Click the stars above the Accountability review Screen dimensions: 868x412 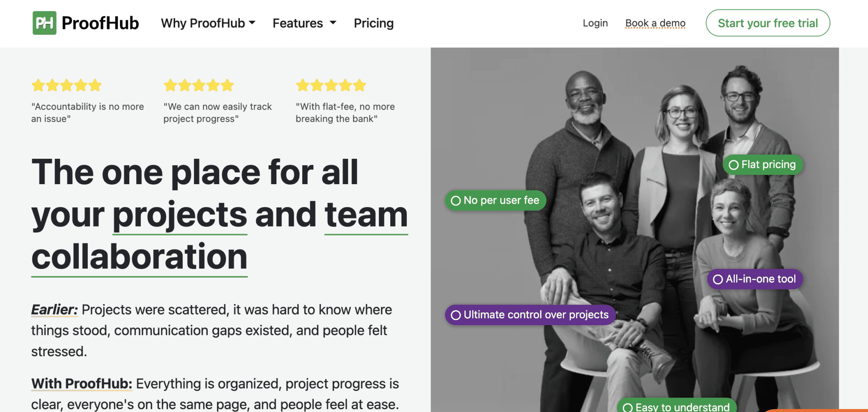click(67, 85)
